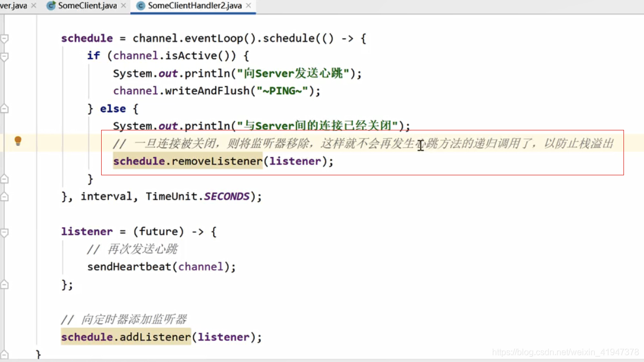Click the TimeUnit.SECONDS constant
Image resolution: width=644 pixels, height=362 pixels.
point(197,196)
